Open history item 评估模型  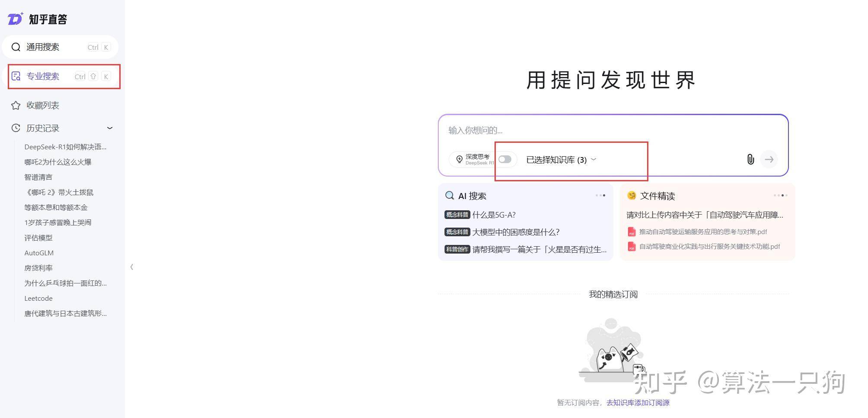coord(38,238)
